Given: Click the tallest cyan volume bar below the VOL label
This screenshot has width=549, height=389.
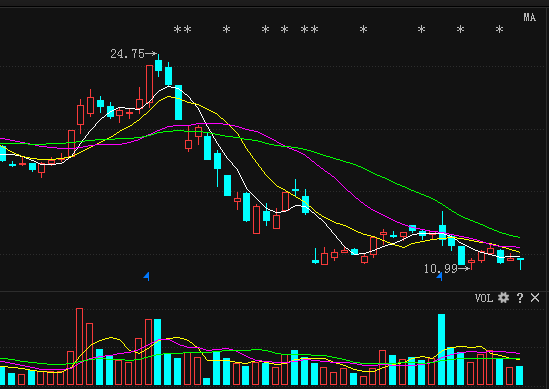Looking at the screenshot, I should point(442,349).
